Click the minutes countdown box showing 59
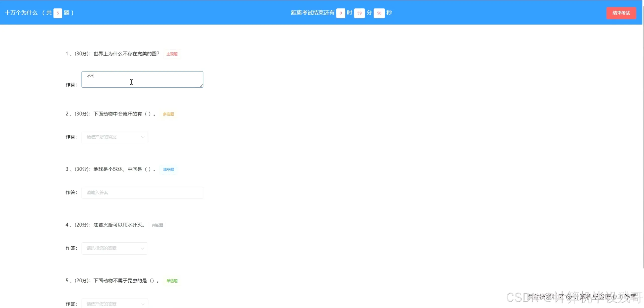 [359, 13]
